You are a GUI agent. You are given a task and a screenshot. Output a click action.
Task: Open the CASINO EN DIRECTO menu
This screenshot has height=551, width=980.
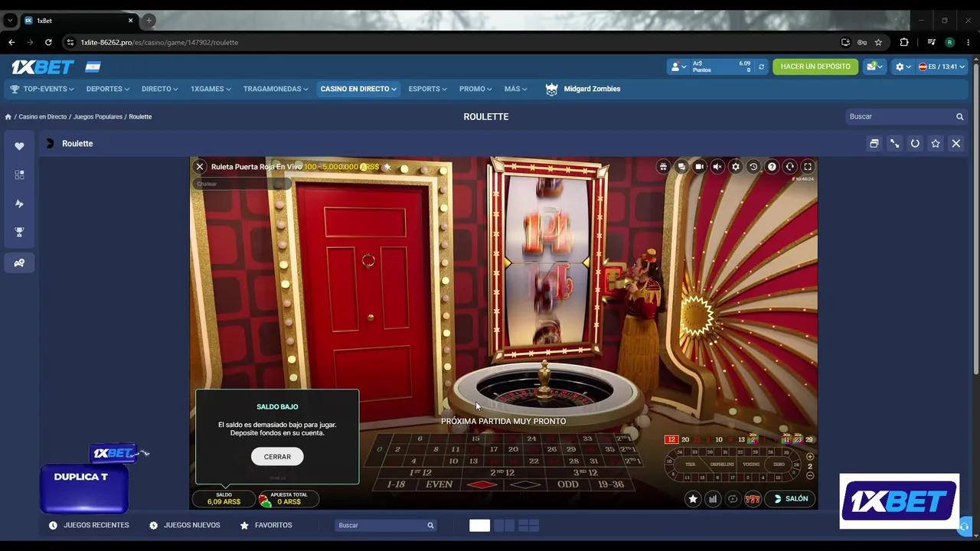click(358, 89)
